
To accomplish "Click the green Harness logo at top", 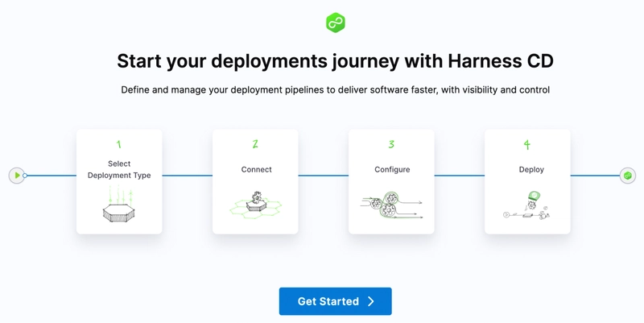I will pos(336,23).
